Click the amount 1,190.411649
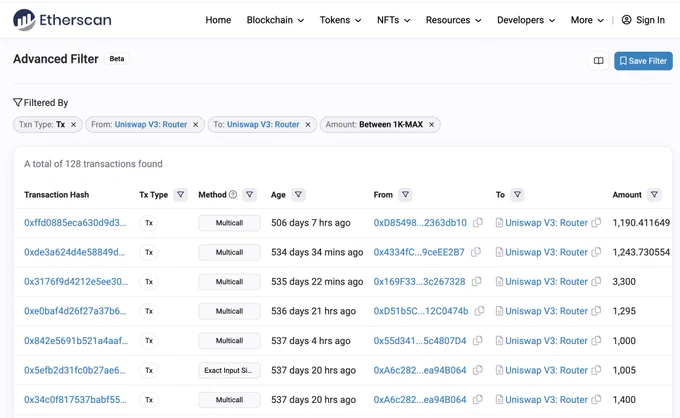Image resolution: width=680 pixels, height=418 pixels. click(641, 222)
